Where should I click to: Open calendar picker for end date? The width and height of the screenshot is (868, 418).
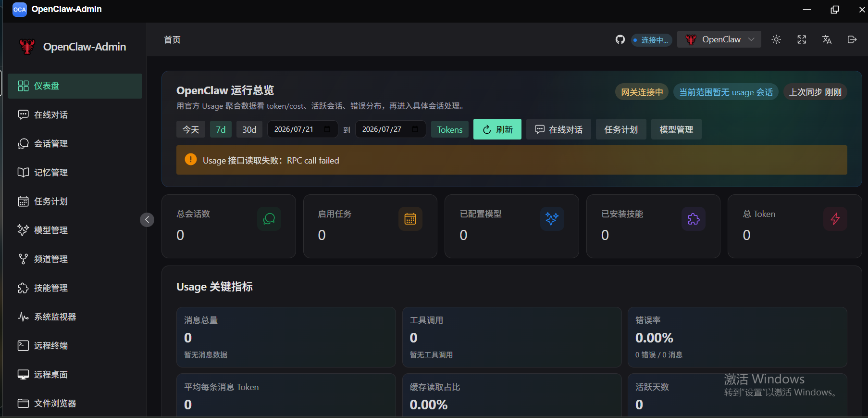coord(415,129)
